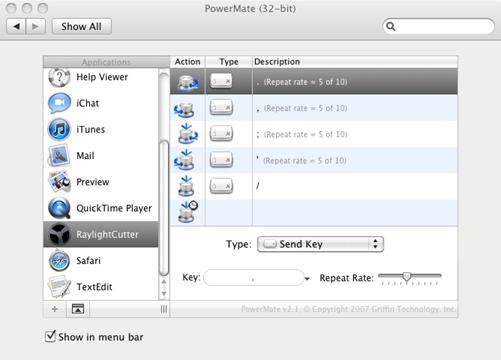Select the Help Viewer application icon

click(x=59, y=77)
